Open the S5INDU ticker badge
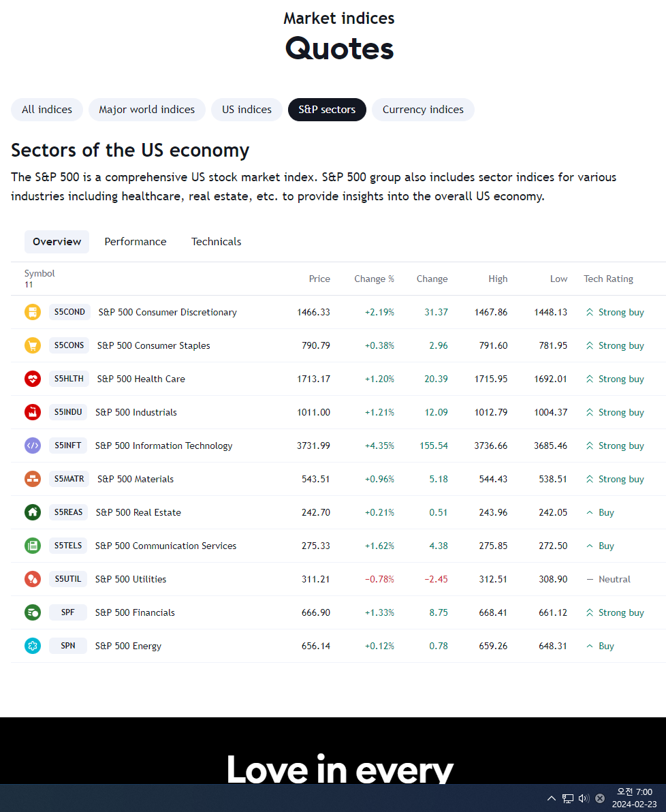This screenshot has height=812, width=666. [68, 412]
